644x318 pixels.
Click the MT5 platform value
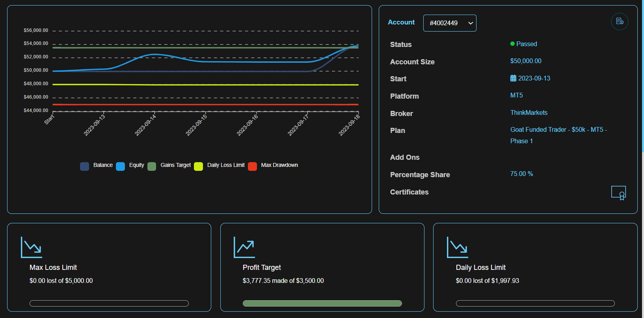click(516, 96)
